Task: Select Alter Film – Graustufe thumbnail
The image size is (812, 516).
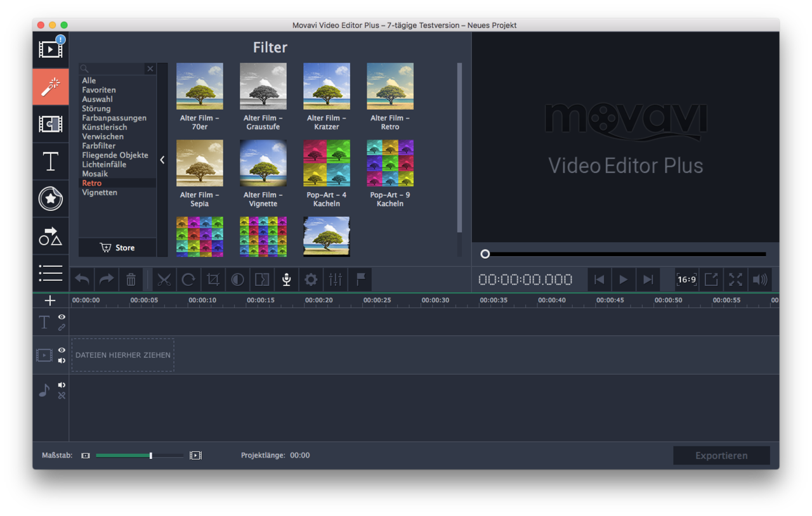Action: (x=263, y=86)
